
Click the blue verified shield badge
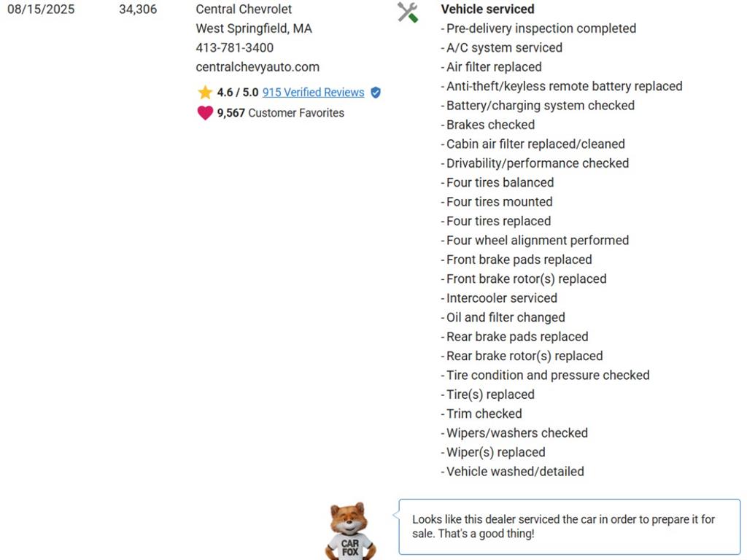point(376,93)
